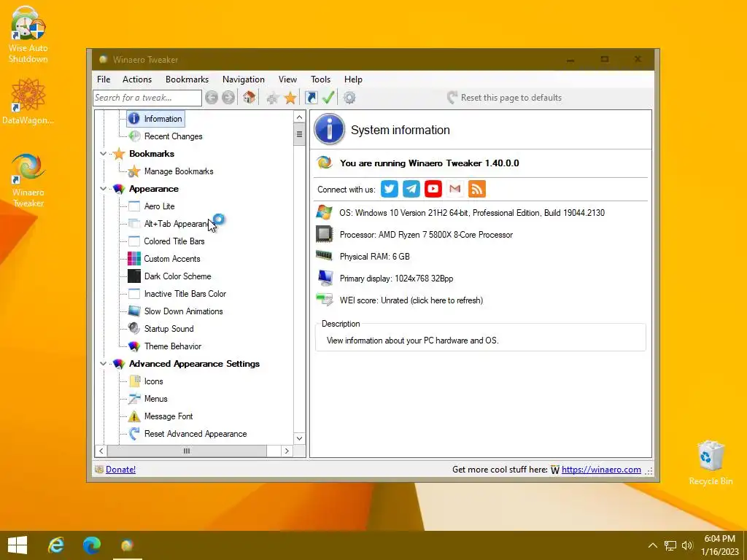747x560 pixels.
Task: Click the Windows Start button
Action: pos(18,545)
